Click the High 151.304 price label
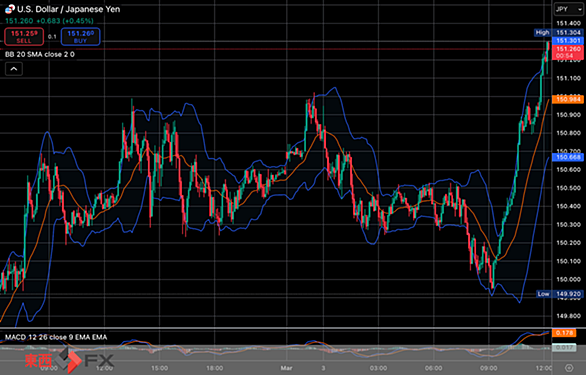 click(x=559, y=33)
